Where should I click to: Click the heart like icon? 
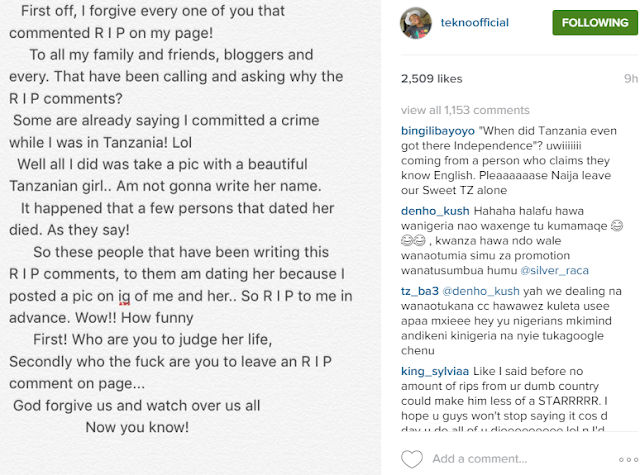click(x=412, y=459)
